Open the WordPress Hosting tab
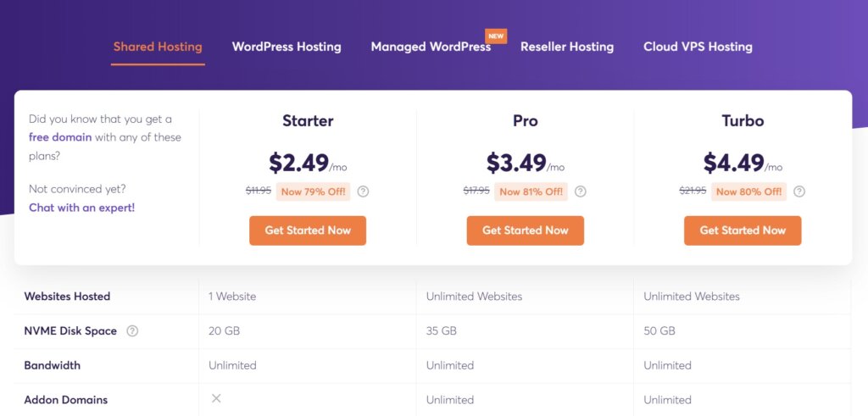The width and height of the screenshot is (868, 416). pos(287,47)
